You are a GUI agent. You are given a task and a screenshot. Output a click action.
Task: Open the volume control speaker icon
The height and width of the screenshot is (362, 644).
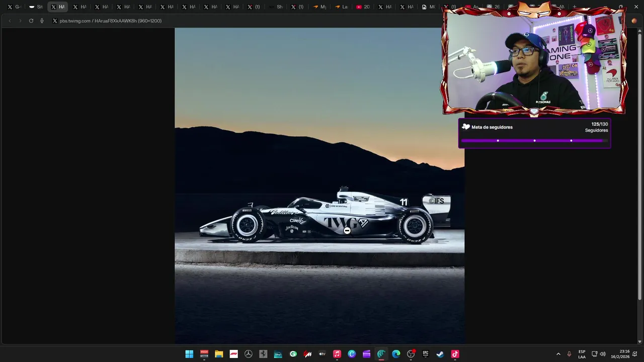[x=603, y=354]
